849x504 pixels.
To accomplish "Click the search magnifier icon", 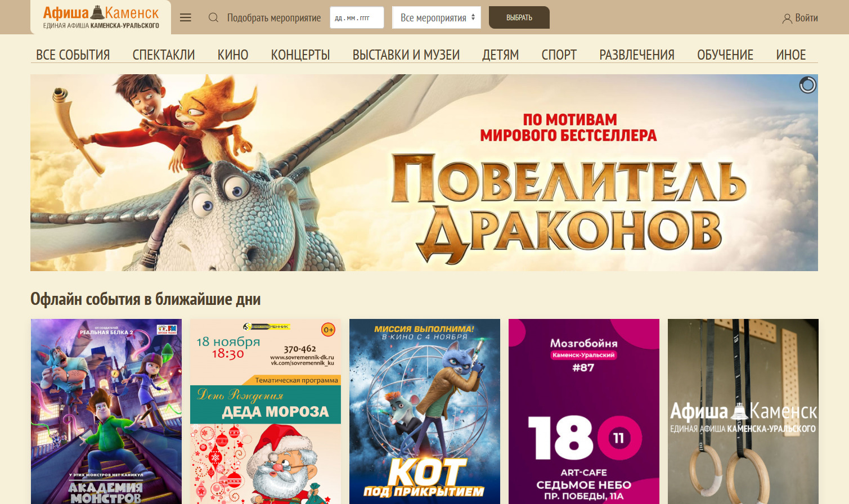I will 213,17.
